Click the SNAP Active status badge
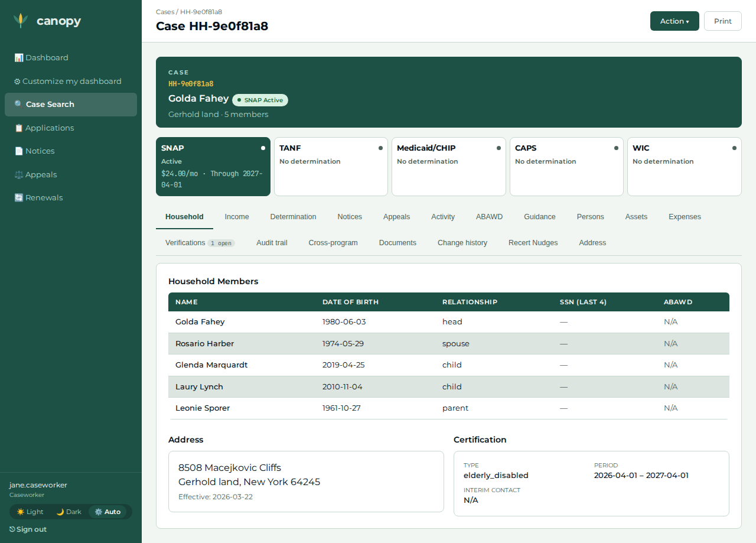The height and width of the screenshot is (543, 756). coord(260,100)
